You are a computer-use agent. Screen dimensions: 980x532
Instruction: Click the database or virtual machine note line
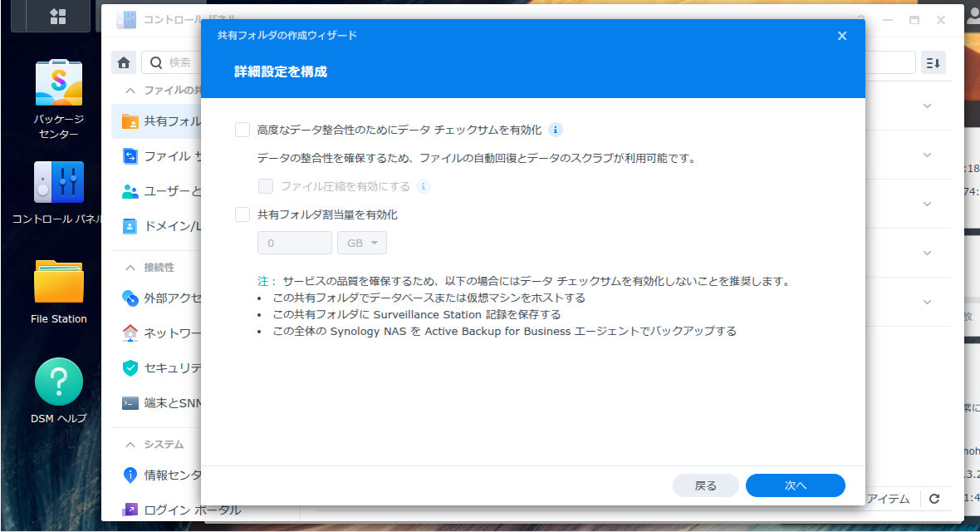[x=429, y=298]
